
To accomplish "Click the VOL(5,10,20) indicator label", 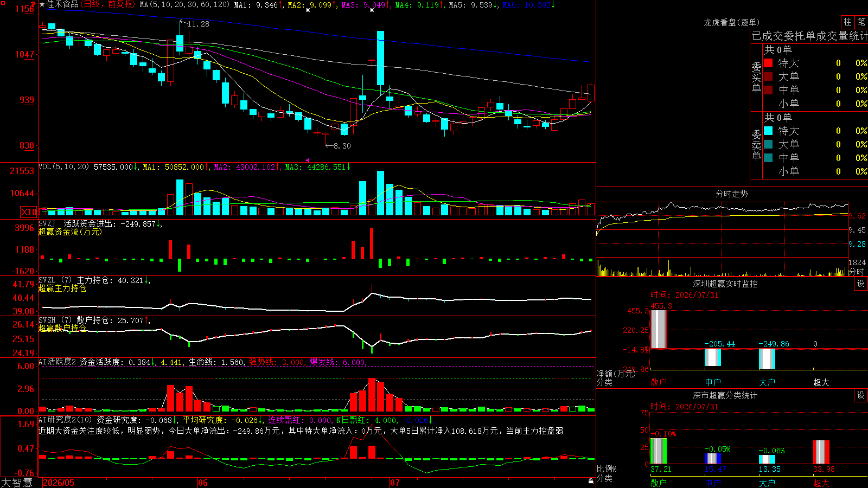I will click(x=63, y=167).
